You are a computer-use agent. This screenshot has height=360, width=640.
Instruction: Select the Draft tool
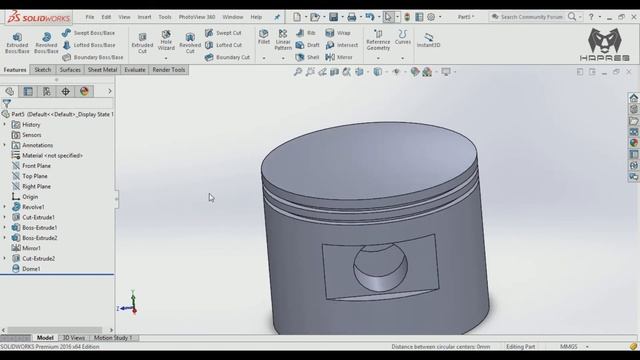tap(308, 45)
